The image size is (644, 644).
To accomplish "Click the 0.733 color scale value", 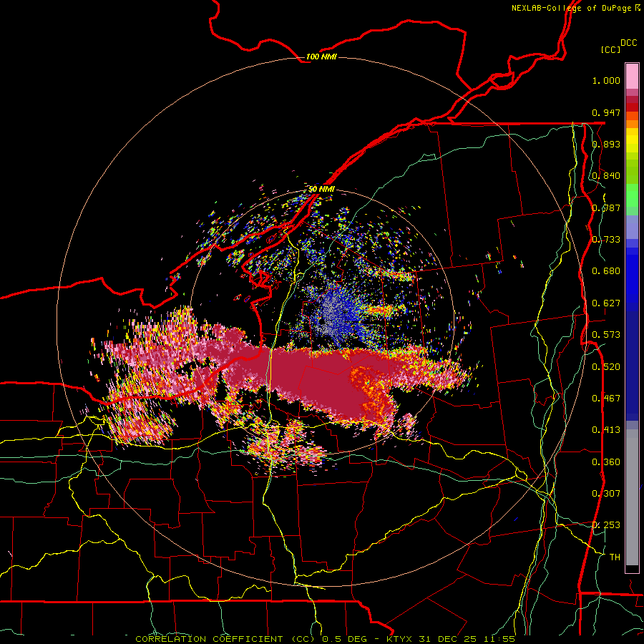I will tap(606, 240).
